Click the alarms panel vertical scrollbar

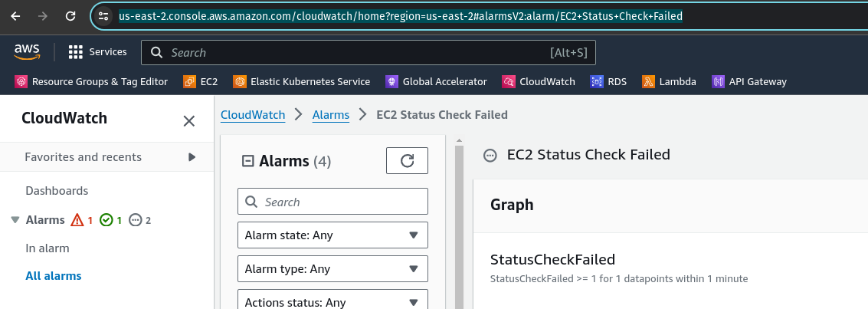(459, 227)
